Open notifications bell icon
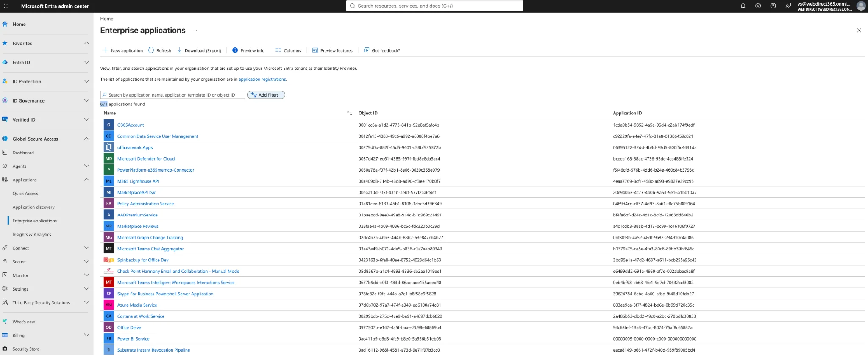Image resolution: width=868 pixels, height=355 pixels. click(743, 6)
